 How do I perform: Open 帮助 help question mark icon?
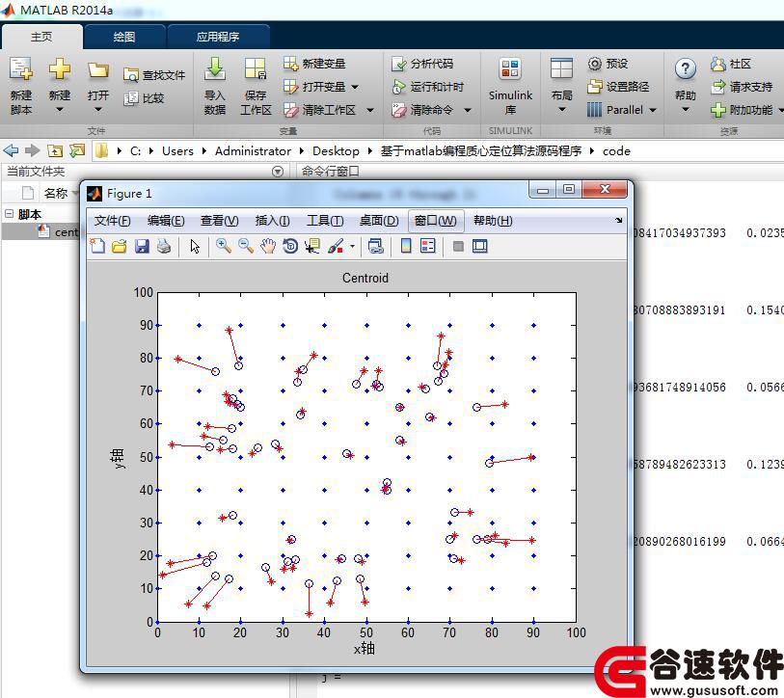tap(685, 69)
